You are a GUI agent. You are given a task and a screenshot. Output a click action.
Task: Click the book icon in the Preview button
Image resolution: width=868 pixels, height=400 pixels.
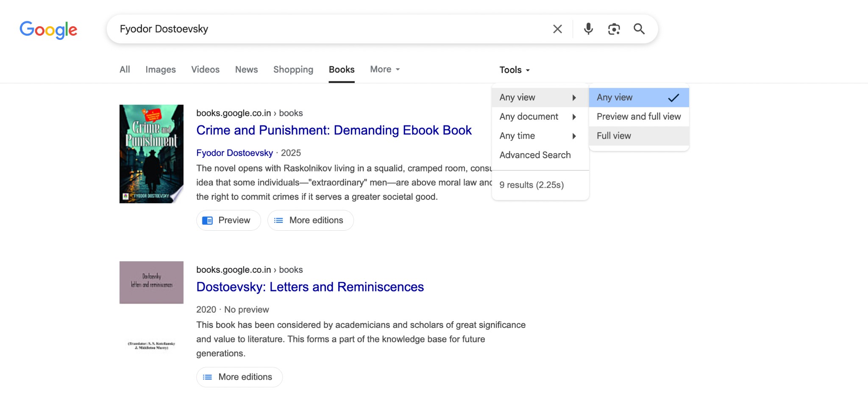tap(207, 221)
